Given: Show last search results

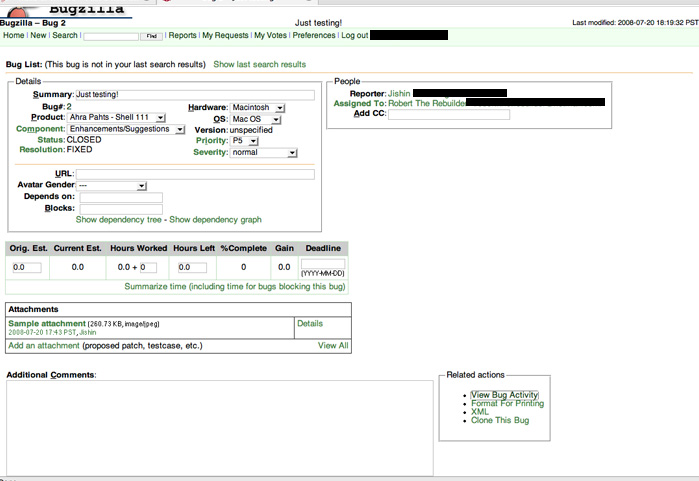Looking at the screenshot, I should pos(259,64).
